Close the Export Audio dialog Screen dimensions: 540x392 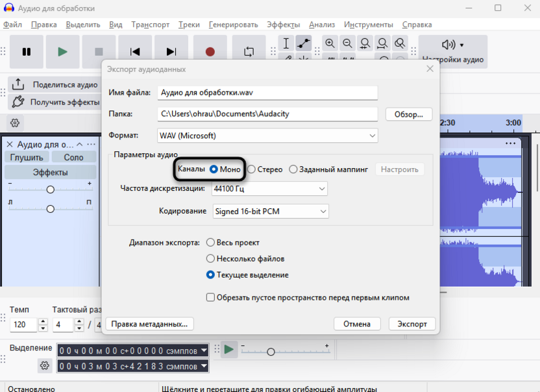pos(430,69)
